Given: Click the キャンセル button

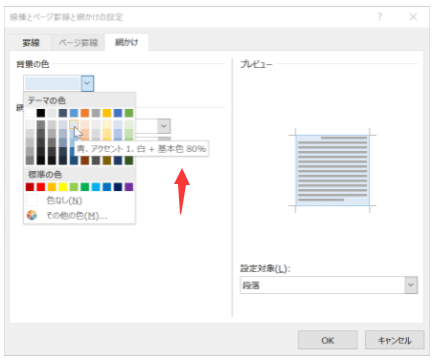Looking at the screenshot, I should point(395,340).
